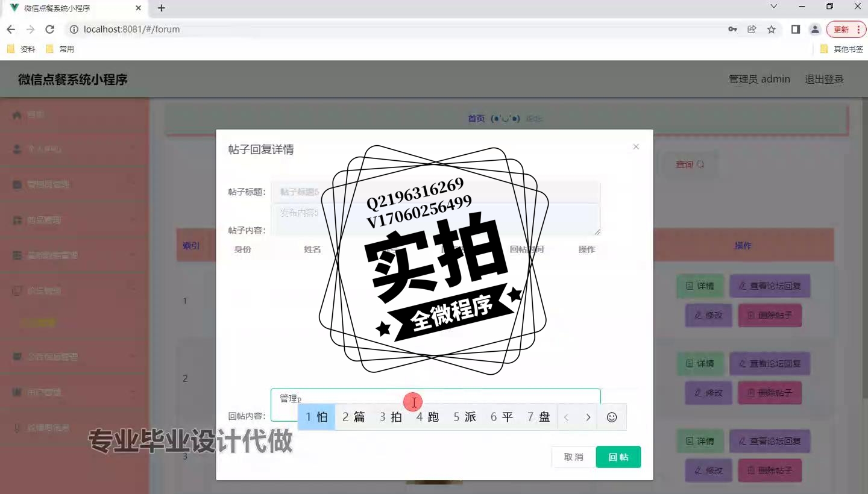Click 修改 for row 3
The width and height of the screenshot is (868, 494).
pyautogui.click(x=708, y=471)
